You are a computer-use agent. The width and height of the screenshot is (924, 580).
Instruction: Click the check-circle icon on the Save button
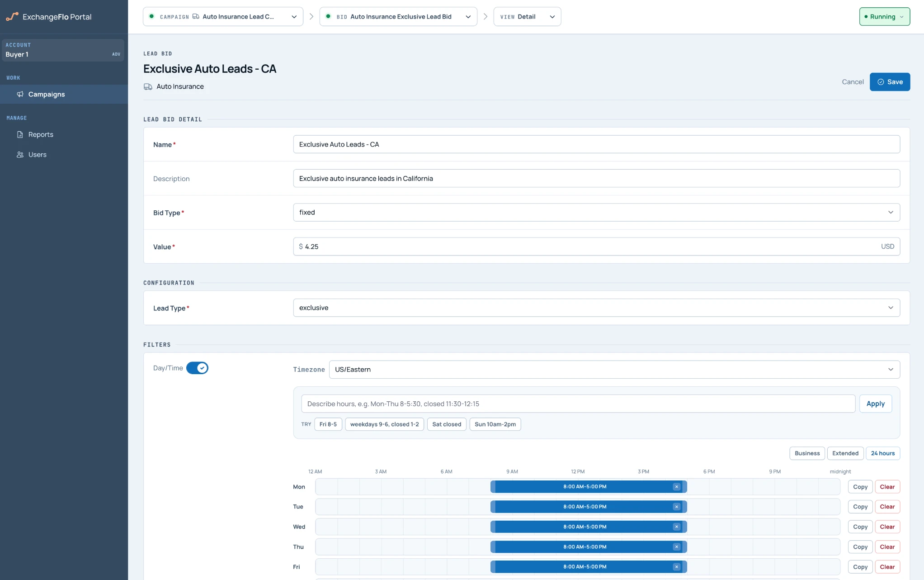[881, 82]
